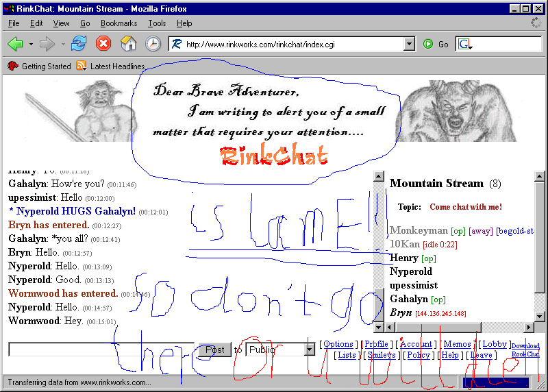Open the Profile link
Viewport: 548px width, 392px height.
376,344
